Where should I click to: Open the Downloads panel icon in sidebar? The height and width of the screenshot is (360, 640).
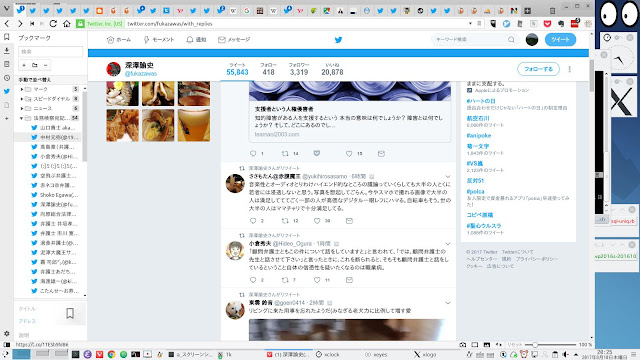7,51
